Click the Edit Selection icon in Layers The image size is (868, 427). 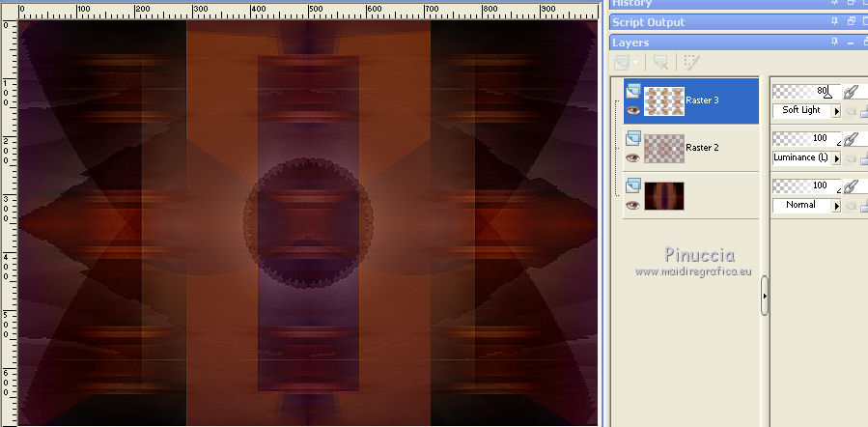click(691, 62)
